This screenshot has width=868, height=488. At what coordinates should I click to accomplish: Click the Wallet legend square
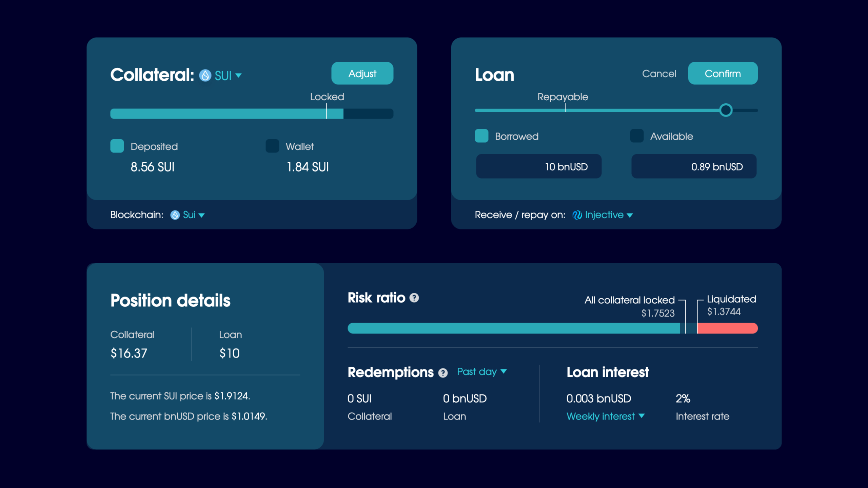coord(272,146)
